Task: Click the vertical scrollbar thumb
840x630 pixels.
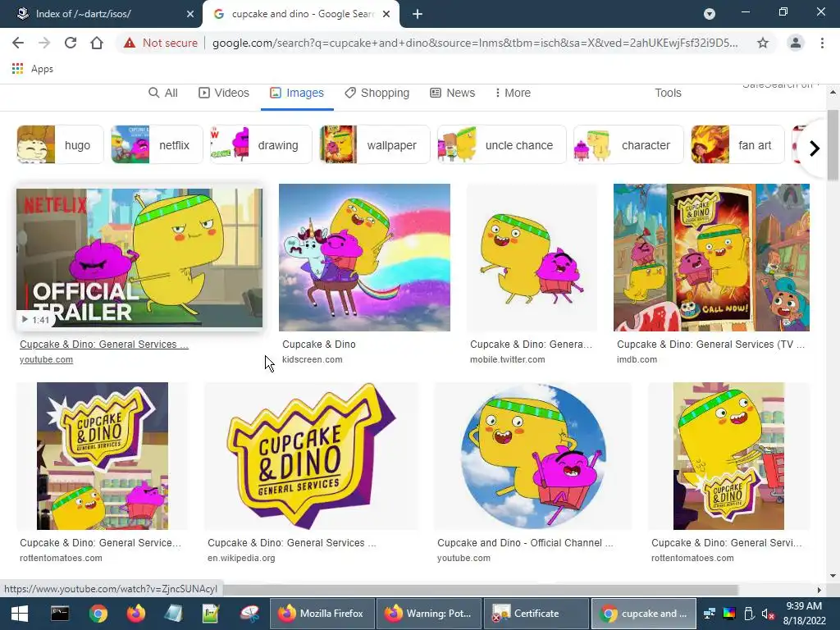Action: pyautogui.click(x=833, y=144)
